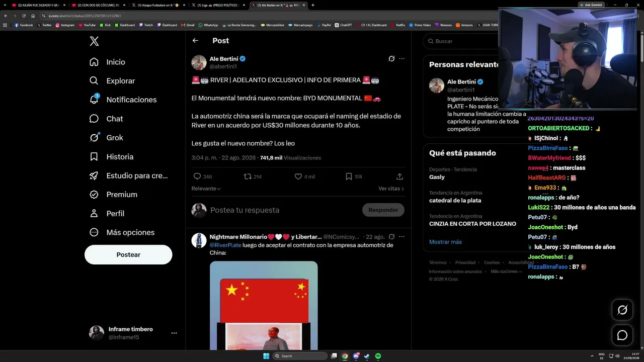644x362 pixels.
Task: Open the @RiverPlate mention link
Action: point(225,245)
